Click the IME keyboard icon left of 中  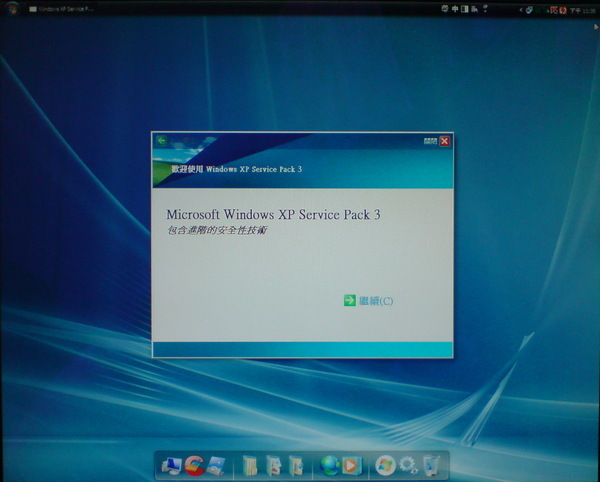point(445,8)
